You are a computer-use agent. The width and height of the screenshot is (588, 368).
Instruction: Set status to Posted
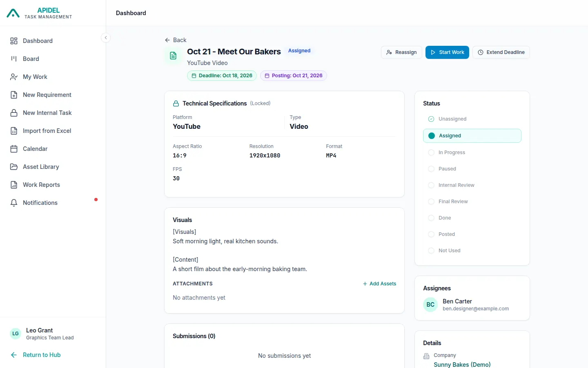click(x=472, y=234)
